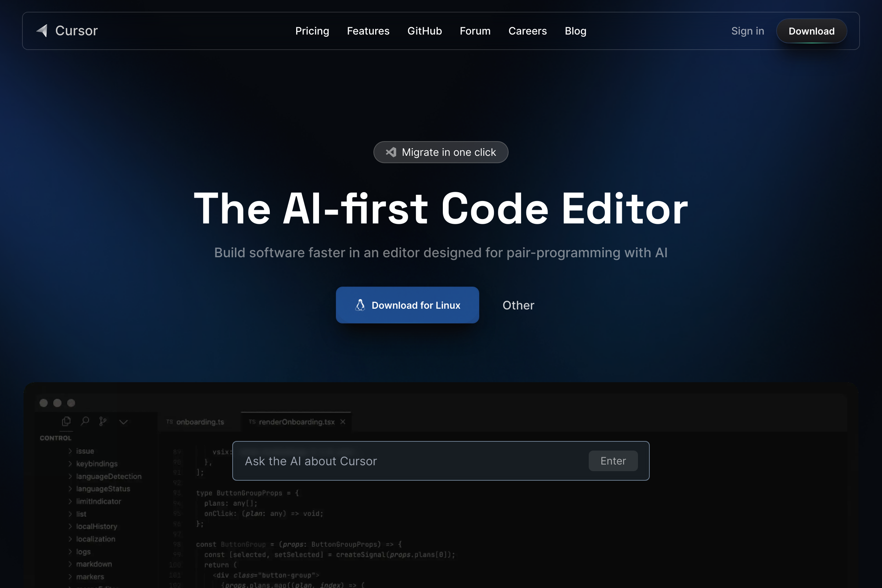882x588 pixels.
Task: Click the VS Code icon in the Migrate pill
Action: pyautogui.click(x=391, y=152)
